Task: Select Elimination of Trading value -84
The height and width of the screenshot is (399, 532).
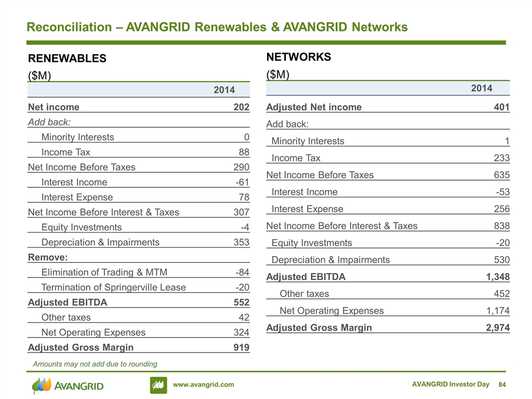Action: 243,272
